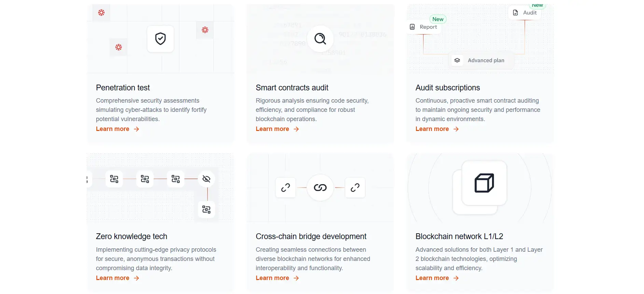Click the crossed-out eye privacy icon
This screenshot has width=644, height=294.
(x=206, y=179)
